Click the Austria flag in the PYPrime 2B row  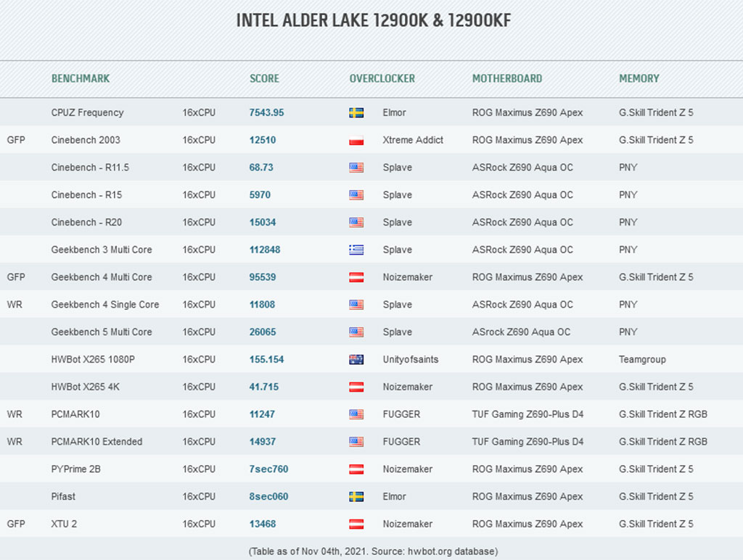click(x=356, y=469)
